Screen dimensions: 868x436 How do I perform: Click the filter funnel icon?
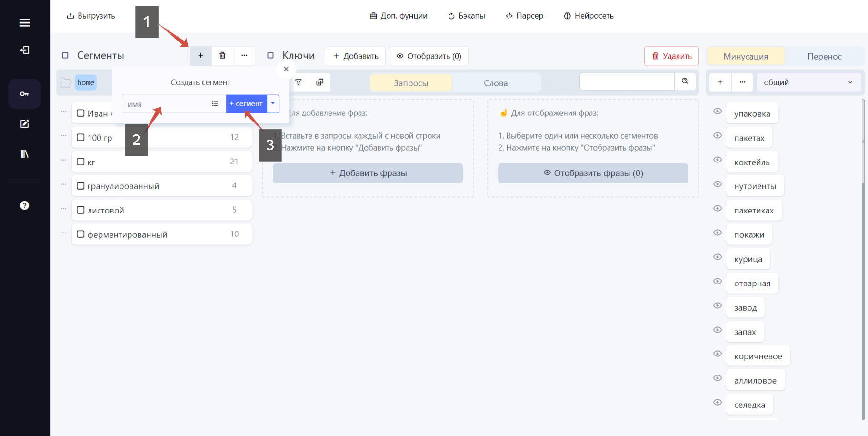[x=299, y=82]
